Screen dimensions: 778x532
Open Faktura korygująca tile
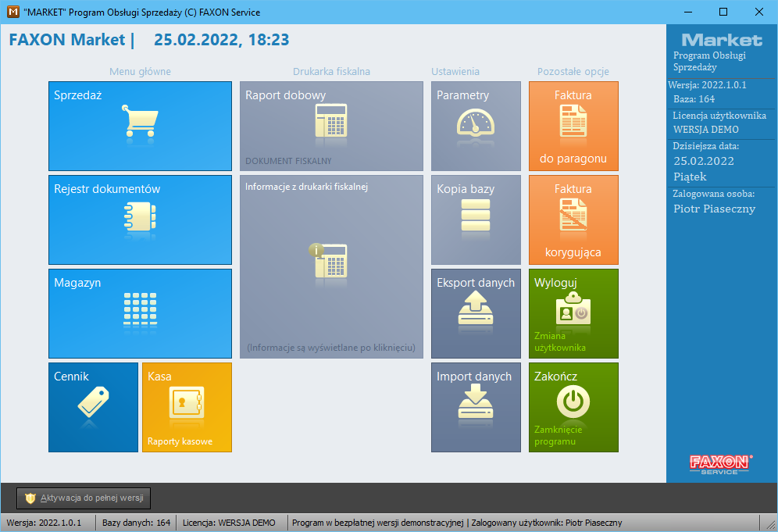coord(573,220)
